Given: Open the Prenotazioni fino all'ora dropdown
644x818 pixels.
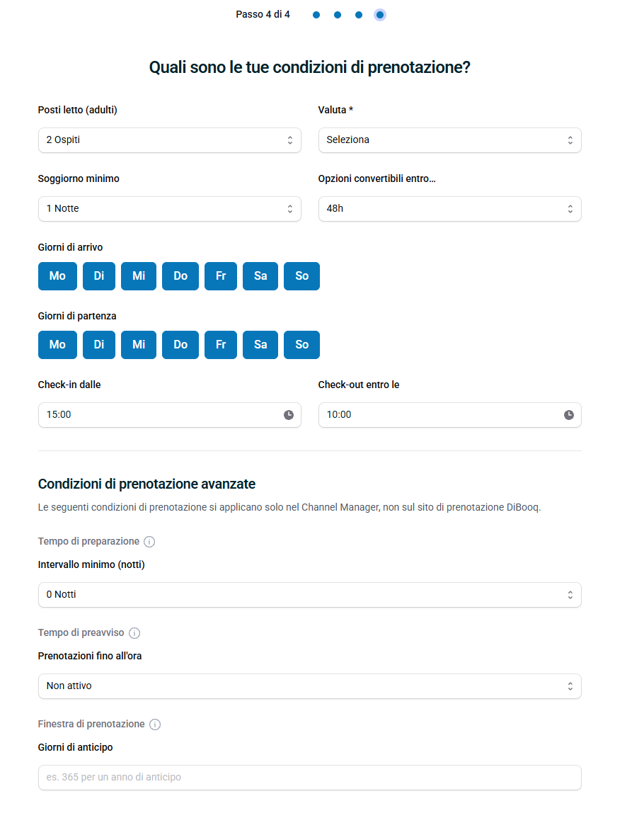Looking at the screenshot, I should tap(310, 686).
